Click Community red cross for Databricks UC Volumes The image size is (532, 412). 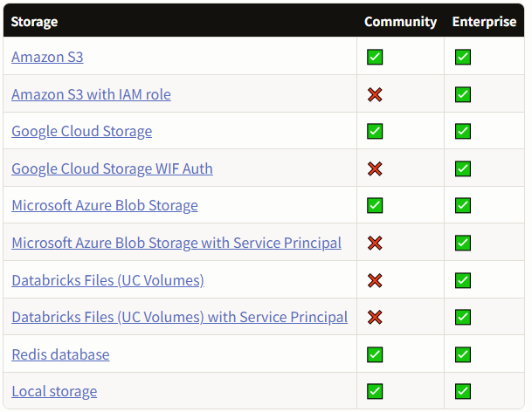coord(375,280)
